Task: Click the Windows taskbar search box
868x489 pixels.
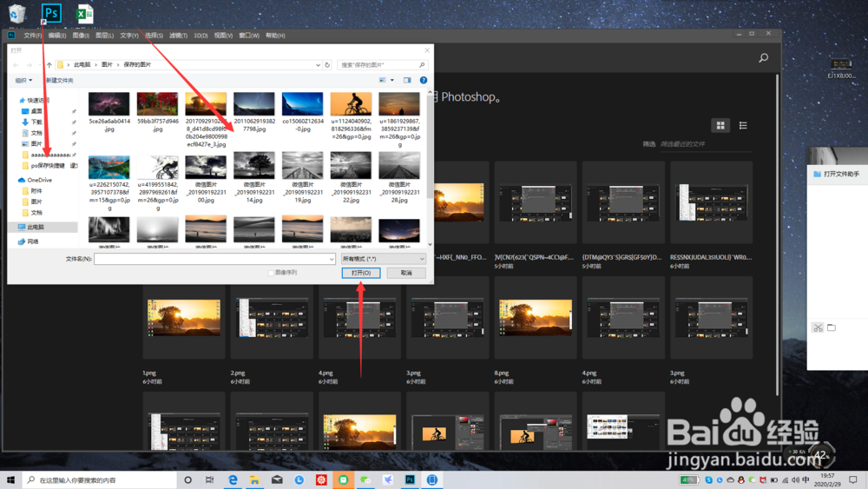Action: [100, 480]
